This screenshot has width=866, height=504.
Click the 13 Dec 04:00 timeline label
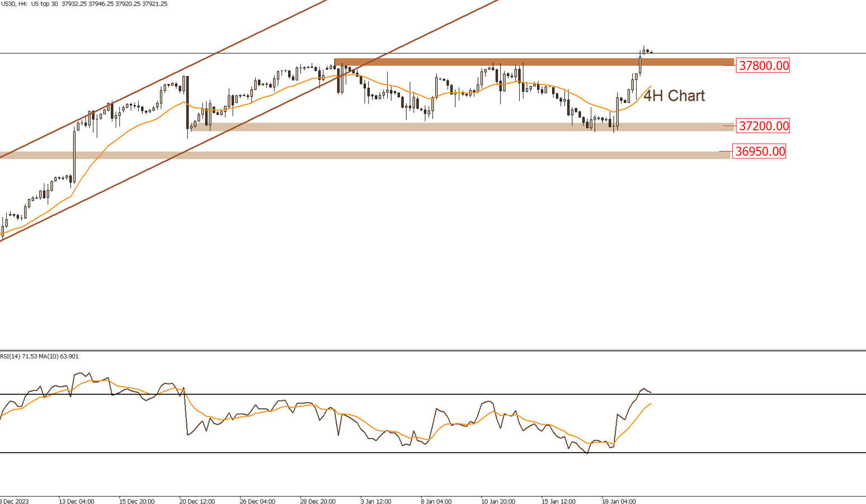(77, 501)
